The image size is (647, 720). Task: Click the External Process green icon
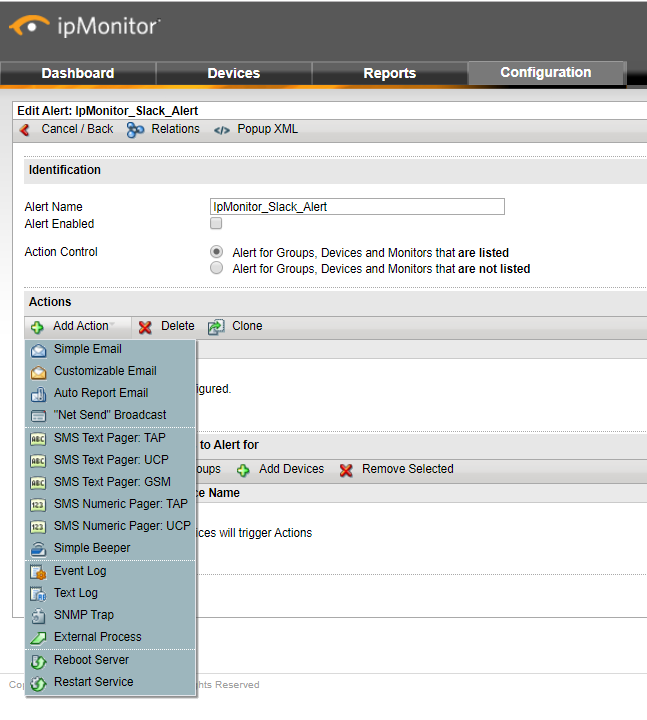tap(39, 638)
